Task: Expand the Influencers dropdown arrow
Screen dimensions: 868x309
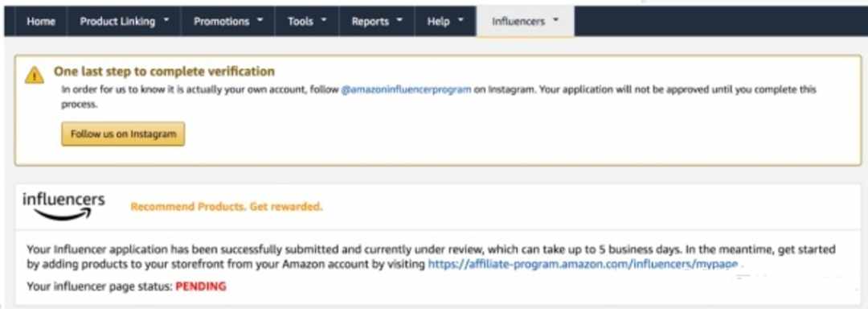Action: (556, 21)
